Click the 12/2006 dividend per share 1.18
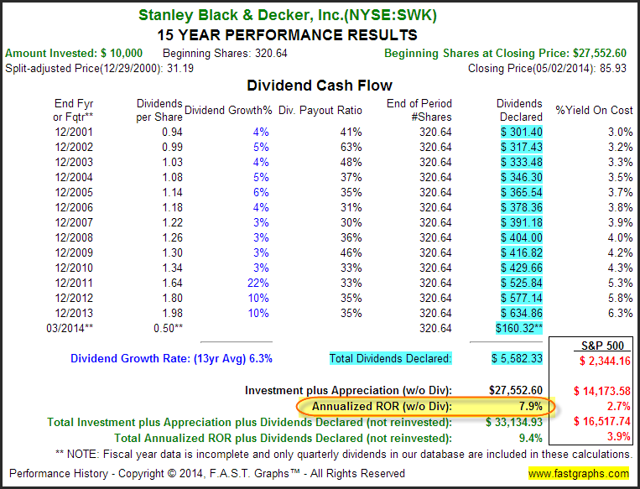 [x=172, y=207]
